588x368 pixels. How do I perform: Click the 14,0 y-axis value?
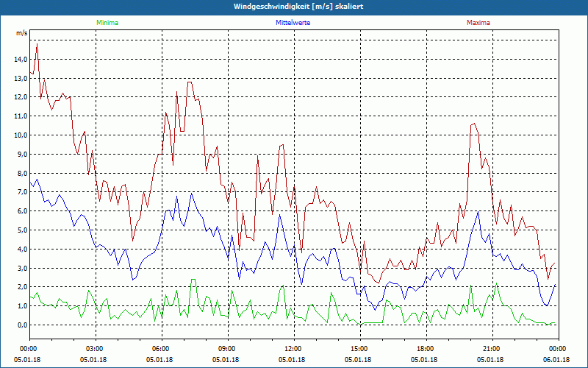[21, 60]
